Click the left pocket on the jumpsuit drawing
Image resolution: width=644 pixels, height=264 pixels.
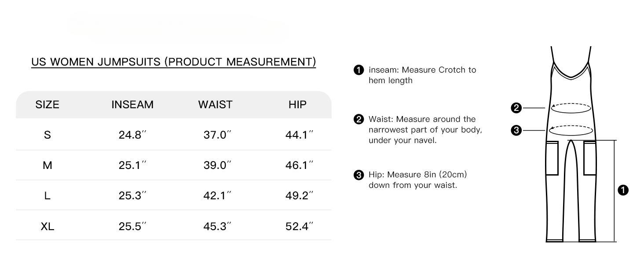point(552,158)
